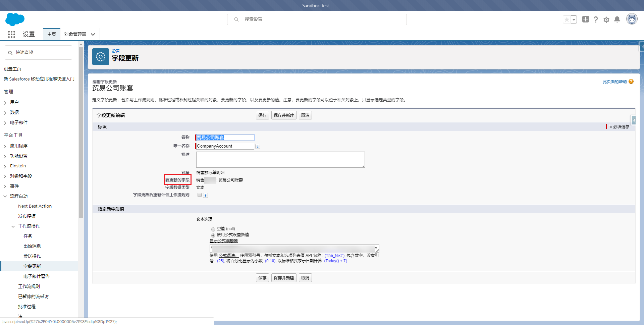Toggle re-evaluate workflow rules checkbox
Screen dimensions: 644x325
[x=200, y=195]
